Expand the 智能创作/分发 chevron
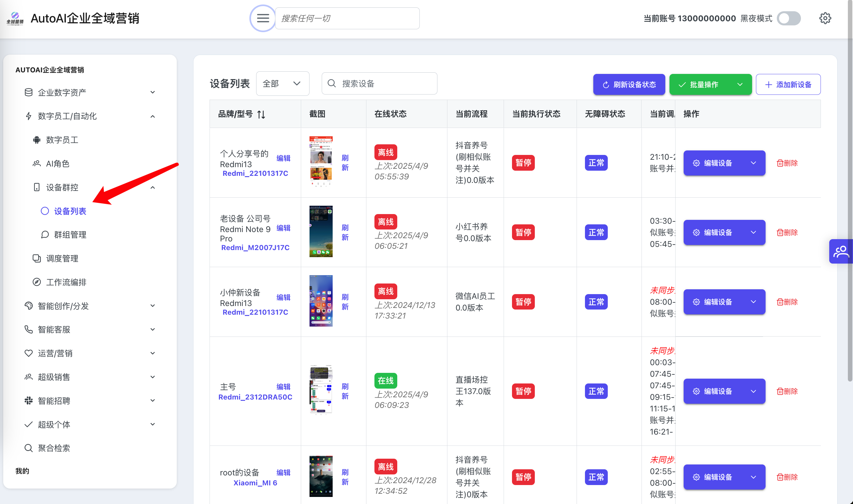 tap(153, 306)
